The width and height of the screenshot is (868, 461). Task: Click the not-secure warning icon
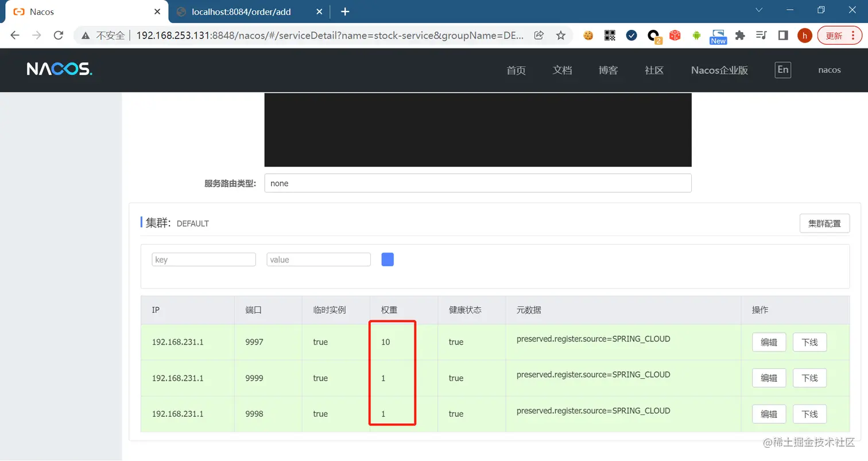point(86,36)
